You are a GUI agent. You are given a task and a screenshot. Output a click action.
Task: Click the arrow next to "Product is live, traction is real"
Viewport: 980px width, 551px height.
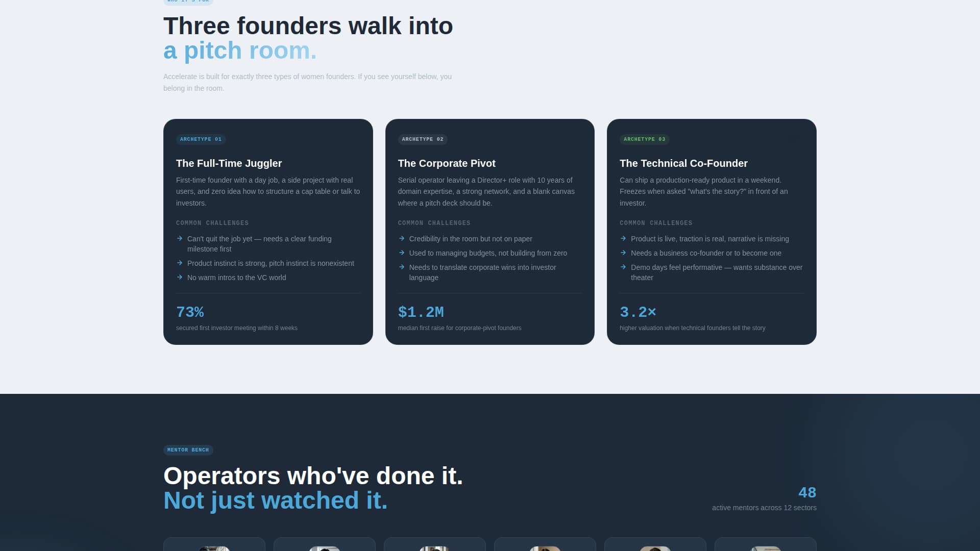(x=623, y=238)
